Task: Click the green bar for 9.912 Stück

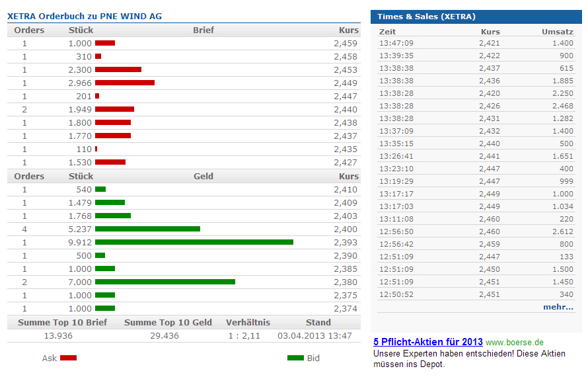Action: click(x=194, y=242)
